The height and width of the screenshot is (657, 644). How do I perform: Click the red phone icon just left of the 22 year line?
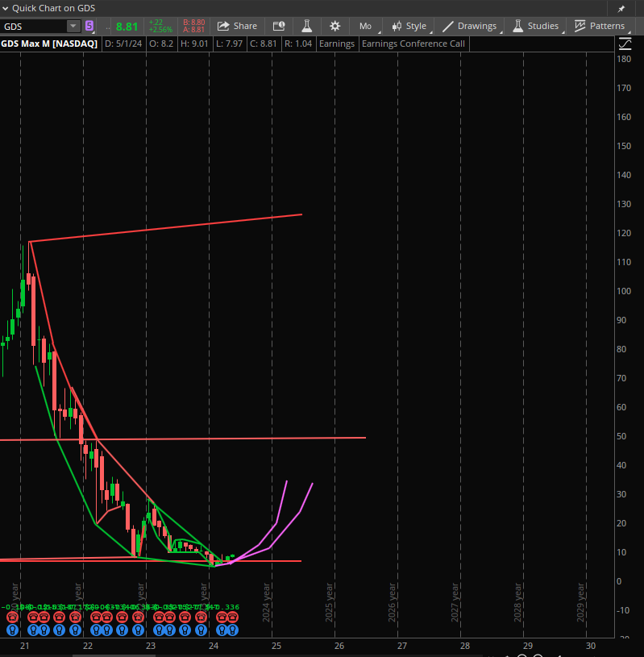coord(76,617)
